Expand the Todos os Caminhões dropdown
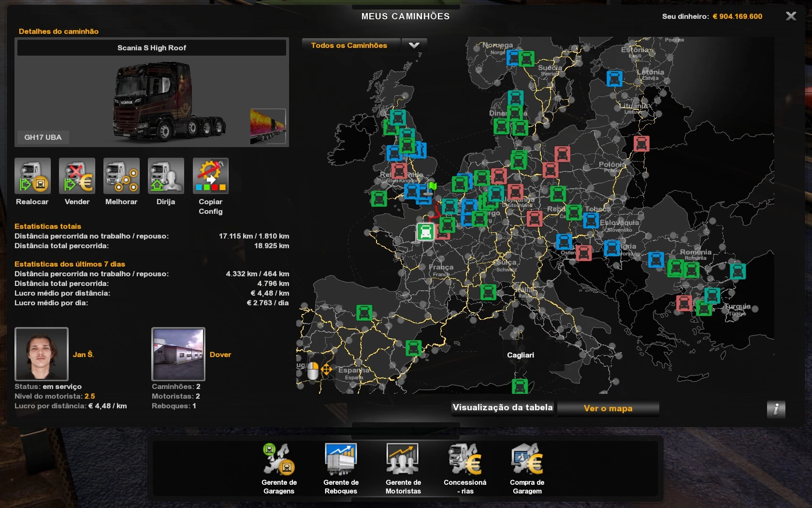The height and width of the screenshot is (508, 812). pyautogui.click(x=349, y=45)
